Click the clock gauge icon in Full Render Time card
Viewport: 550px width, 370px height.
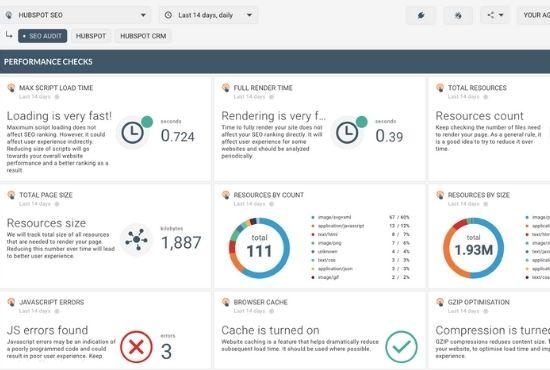pos(347,133)
